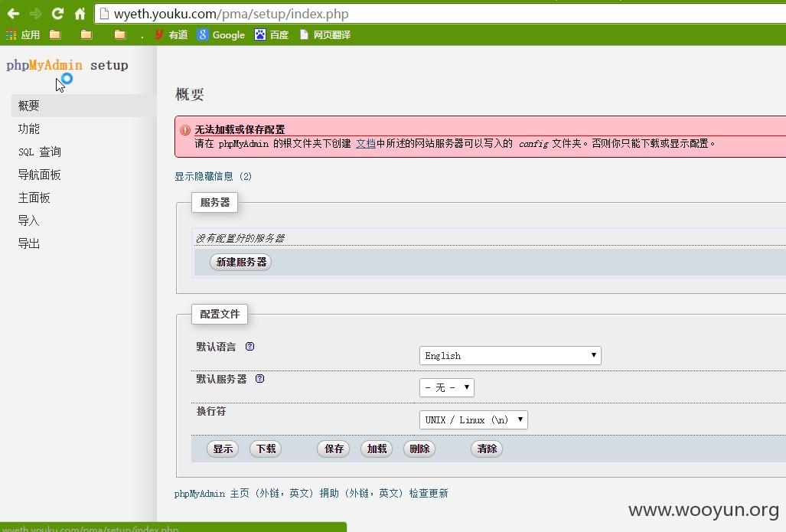Click the browser forward arrow

pos(36,14)
